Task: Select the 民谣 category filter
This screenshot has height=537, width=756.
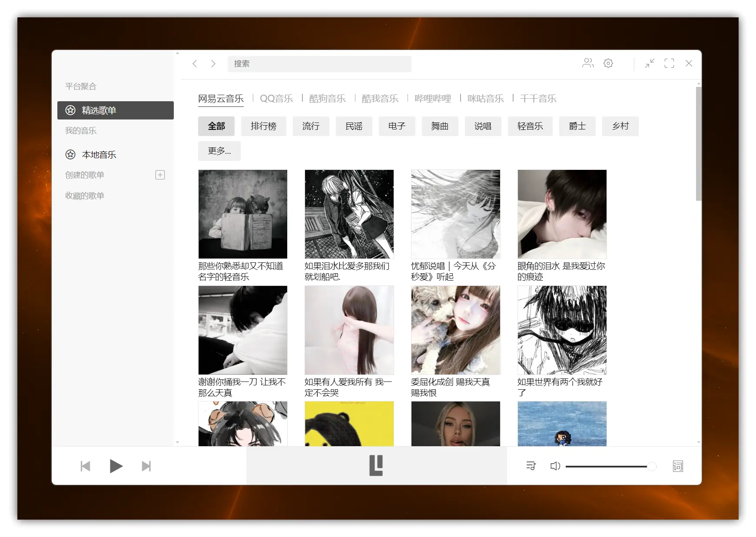Action: pos(354,126)
